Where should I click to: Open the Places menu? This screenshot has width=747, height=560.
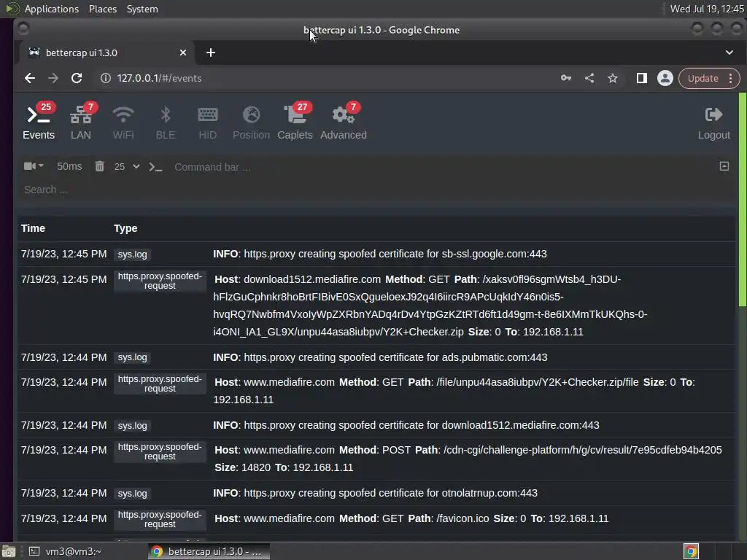tap(102, 9)
